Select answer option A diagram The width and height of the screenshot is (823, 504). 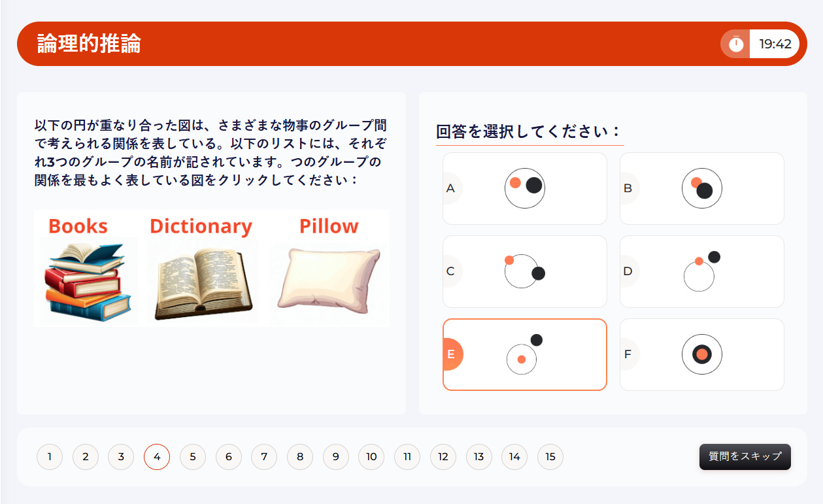point(524,188)
